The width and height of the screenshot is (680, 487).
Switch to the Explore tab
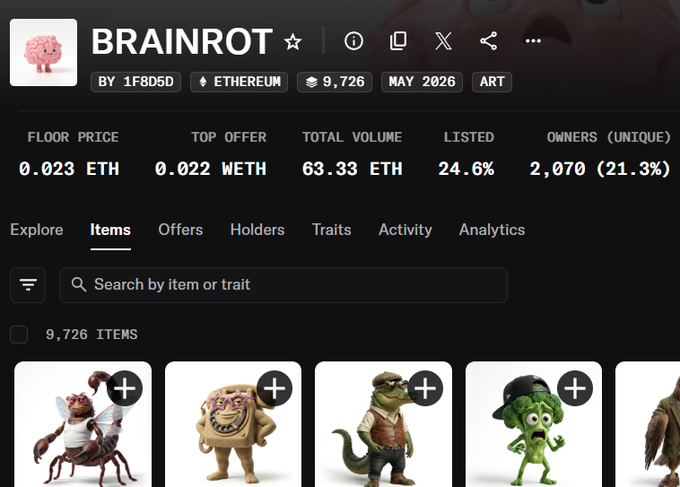(37, 230)
